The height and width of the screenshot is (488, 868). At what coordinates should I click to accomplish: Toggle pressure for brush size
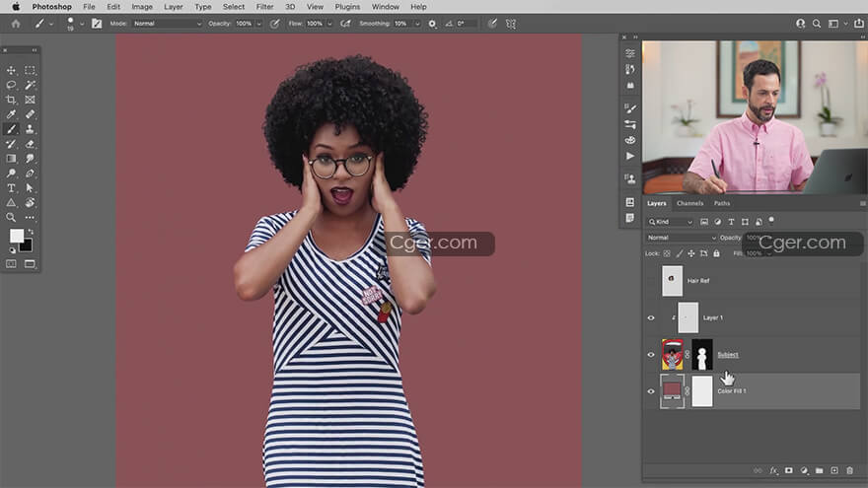492,24
